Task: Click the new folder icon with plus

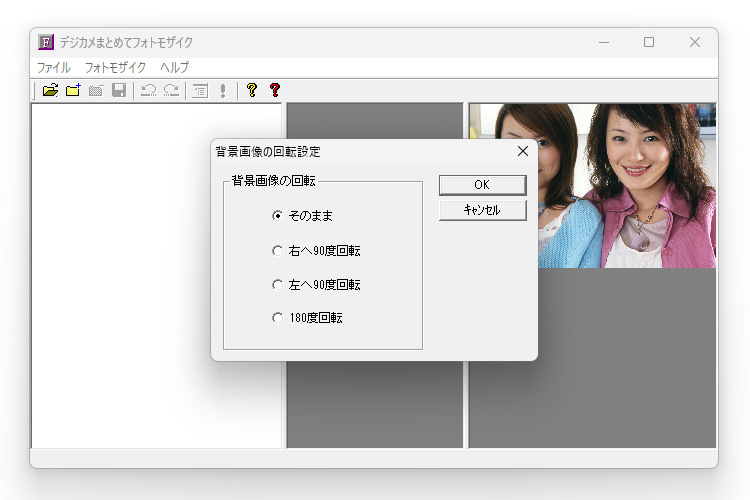Action: pos(73,90)
